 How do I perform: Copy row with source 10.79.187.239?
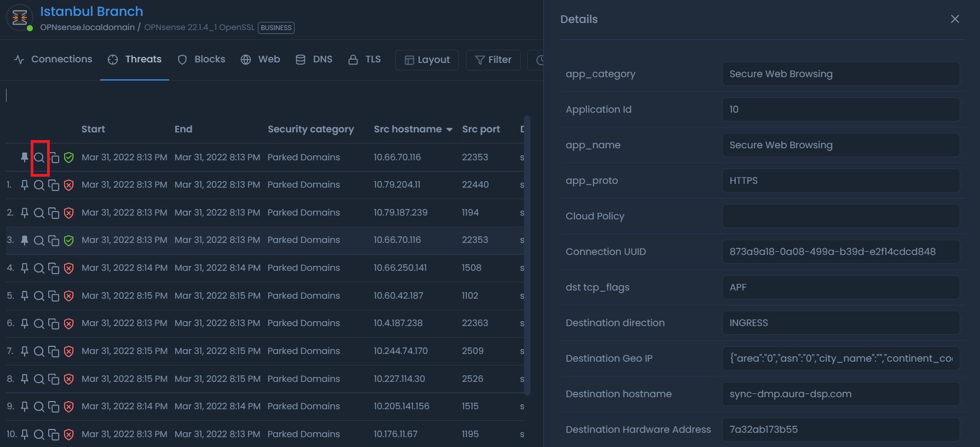pos(54,213)
